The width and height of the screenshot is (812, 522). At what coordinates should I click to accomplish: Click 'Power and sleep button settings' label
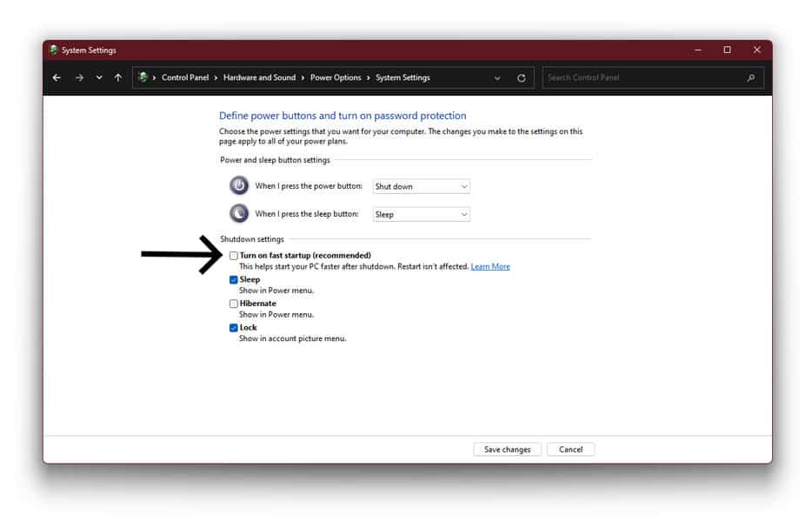275,160
